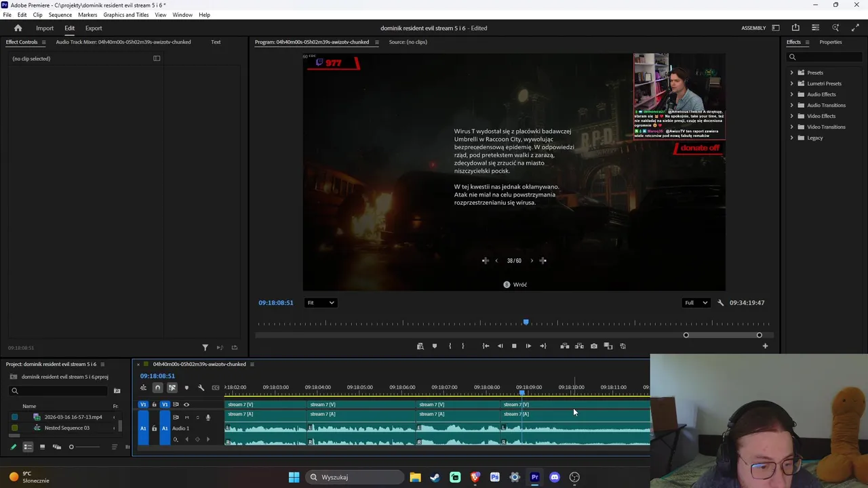
Task: Switch Project panel to Freeform View
Action: pos(57,447)
